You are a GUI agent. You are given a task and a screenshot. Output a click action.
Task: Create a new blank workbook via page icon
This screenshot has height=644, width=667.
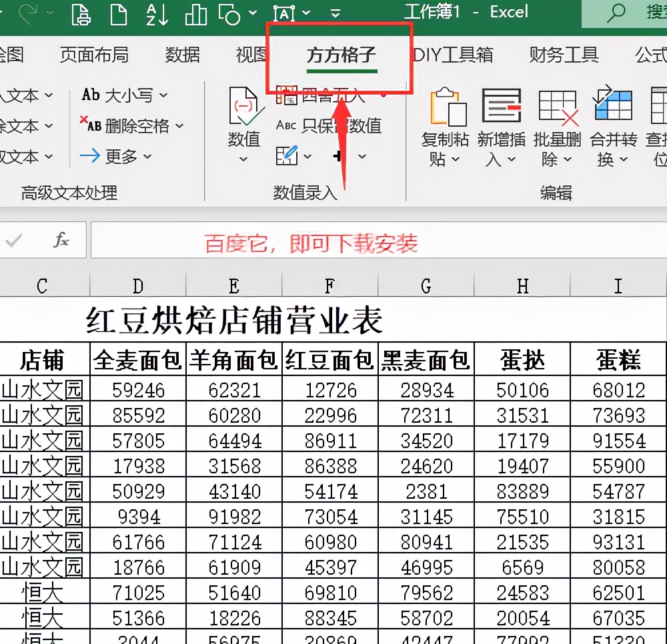point(119,15)
